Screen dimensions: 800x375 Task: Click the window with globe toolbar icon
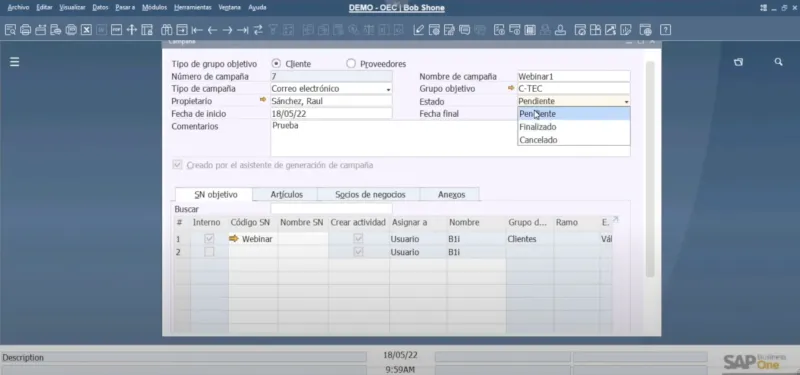[646, 30]
